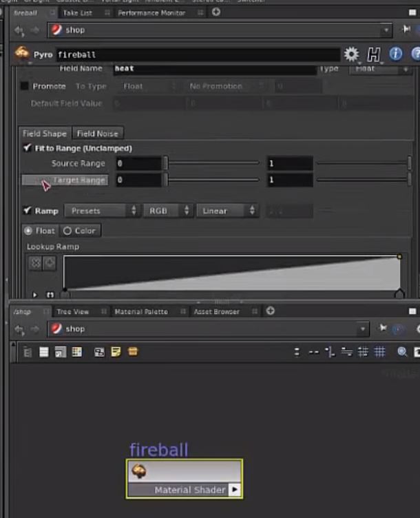Click the Pyro fireball shader icon
The width and height of the screenshot is (420, 518).
pos(21,53)
